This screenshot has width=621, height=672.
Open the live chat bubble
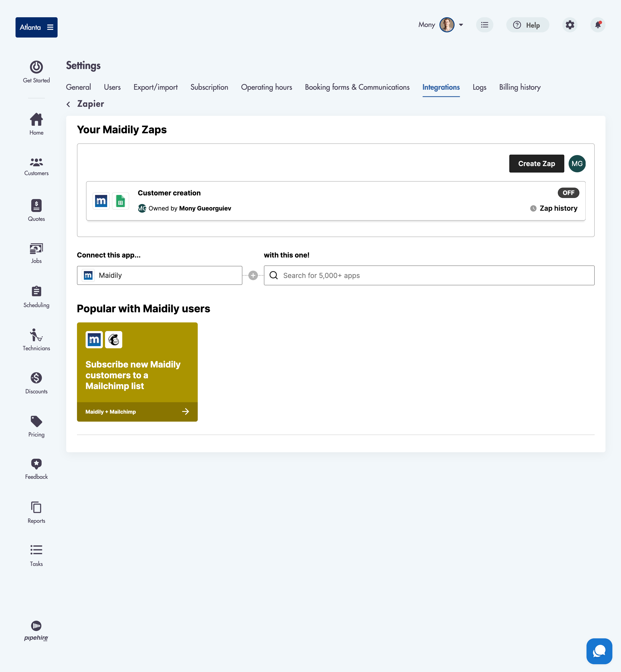599,651
